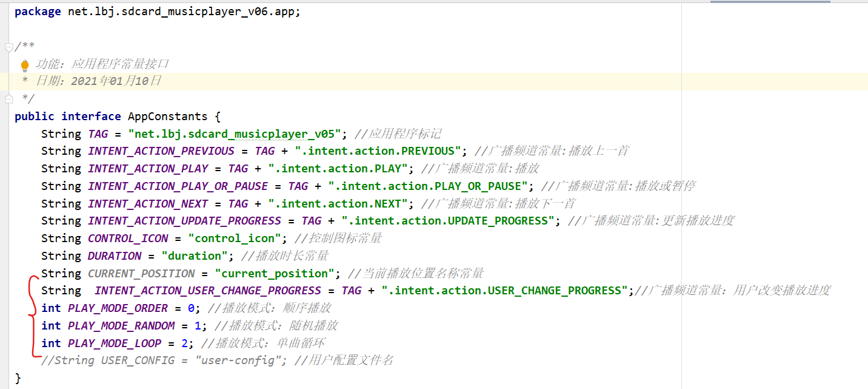Click the constant PLAY_MODE_ORDER

tap(118, 308)
